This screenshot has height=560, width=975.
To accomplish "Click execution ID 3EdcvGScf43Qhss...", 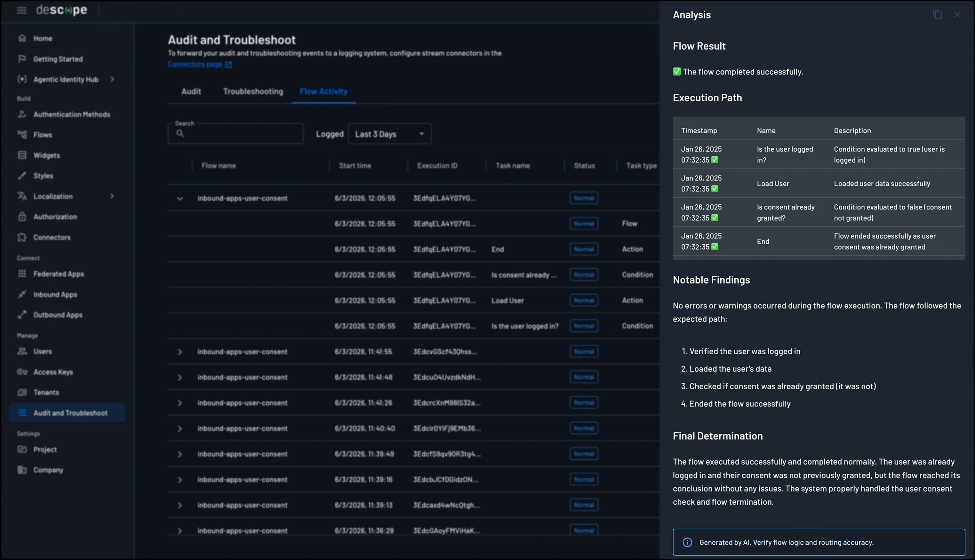I will click(x=445, y=352).
